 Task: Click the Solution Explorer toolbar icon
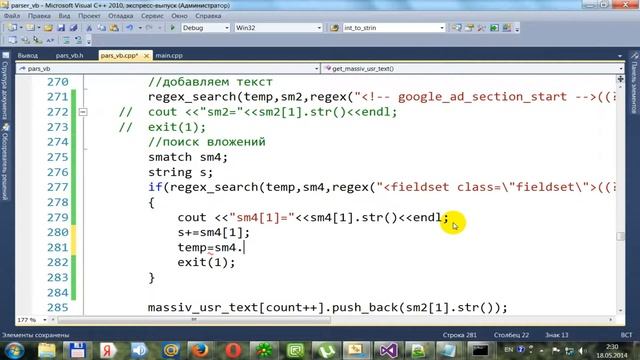coord(457,28)
